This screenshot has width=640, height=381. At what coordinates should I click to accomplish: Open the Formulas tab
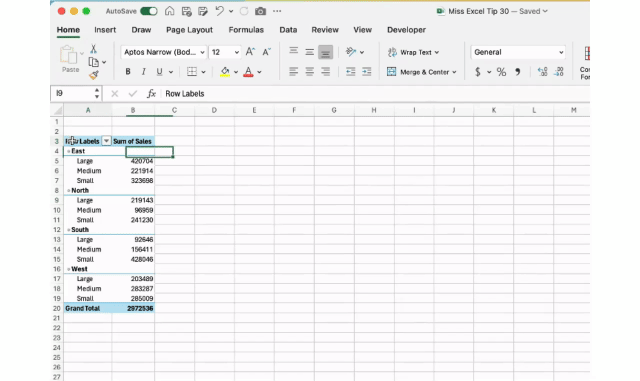click(246, 30)
